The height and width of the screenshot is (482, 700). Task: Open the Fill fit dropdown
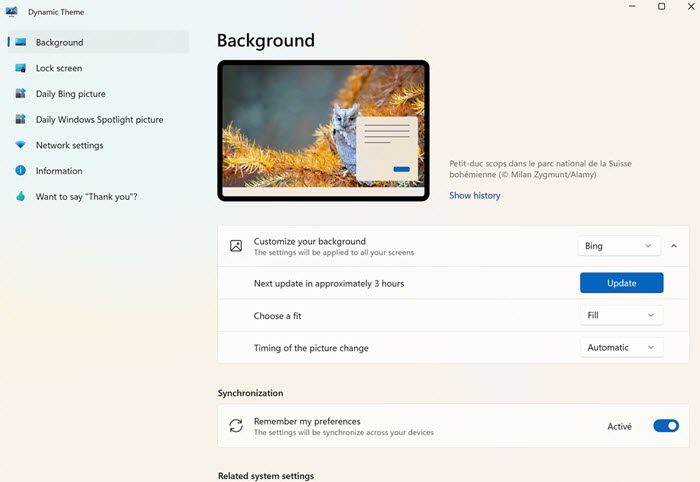pos(621,315)
